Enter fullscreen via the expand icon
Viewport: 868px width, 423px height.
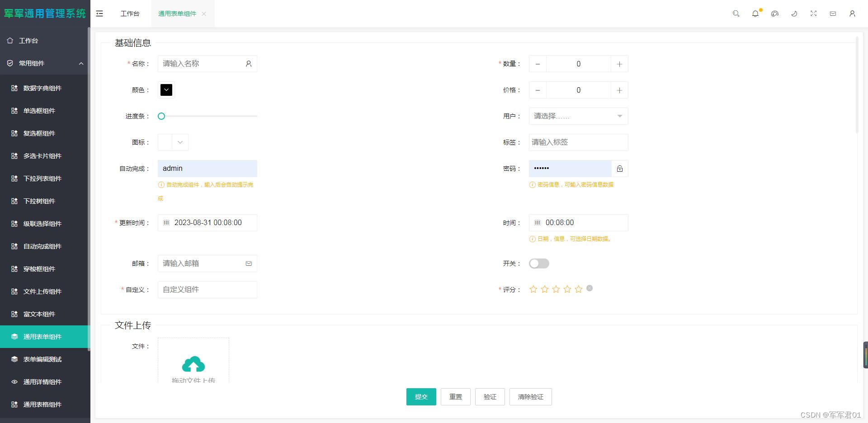(x=814, y=14)
